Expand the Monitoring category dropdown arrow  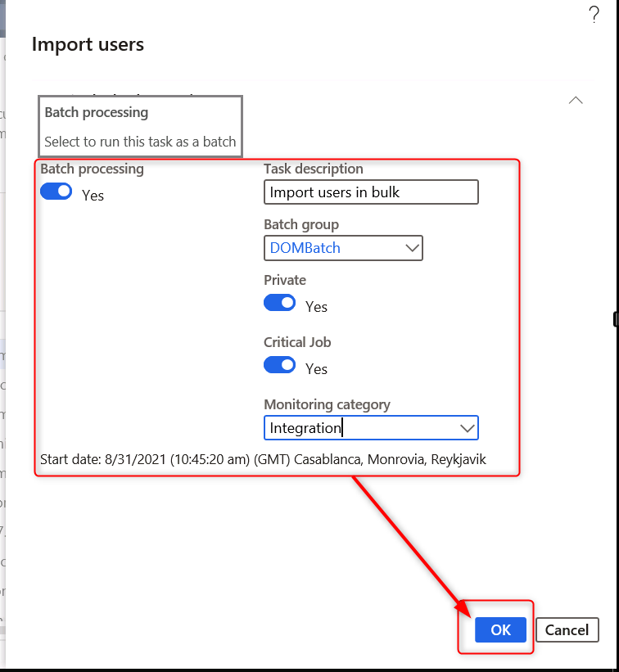[467, 428]
